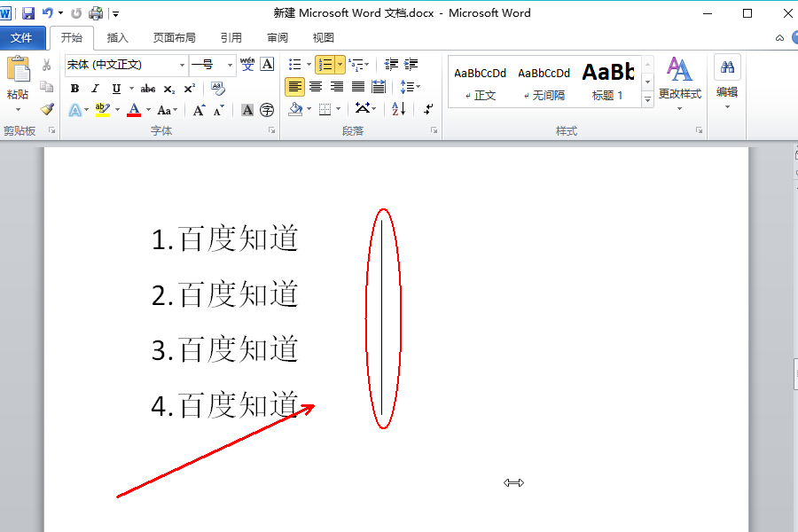Expand the font color dropdown arrow
798x532 pixels.
point(148,109)
